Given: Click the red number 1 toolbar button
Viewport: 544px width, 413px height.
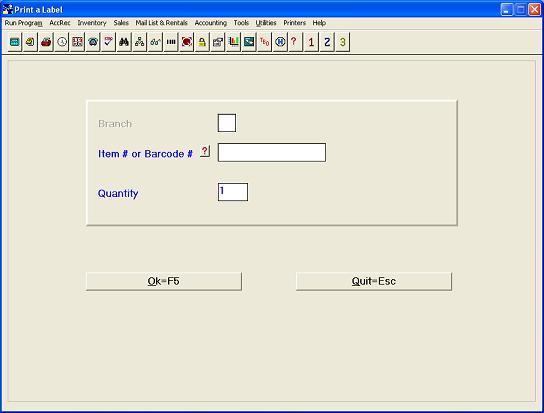Looking at the screenshot, I should click(311, 42).
